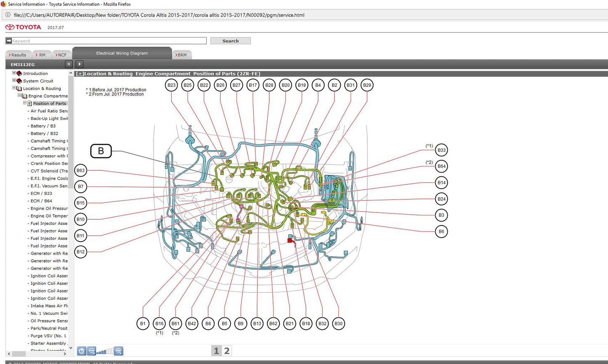
Task: Expand the [+] Location & Routing title bar
Action: pyautogui.click(x=80, y=74)
